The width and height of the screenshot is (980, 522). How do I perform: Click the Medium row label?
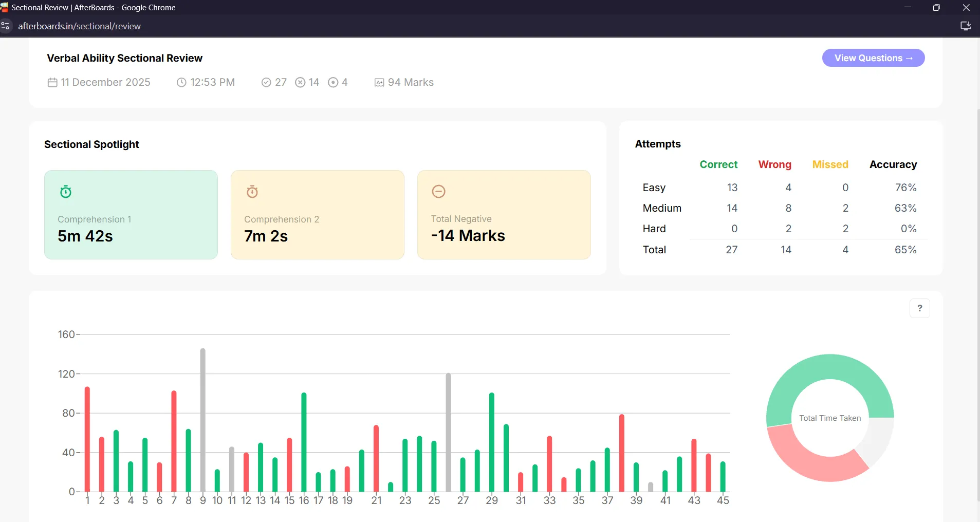point(662,208)
